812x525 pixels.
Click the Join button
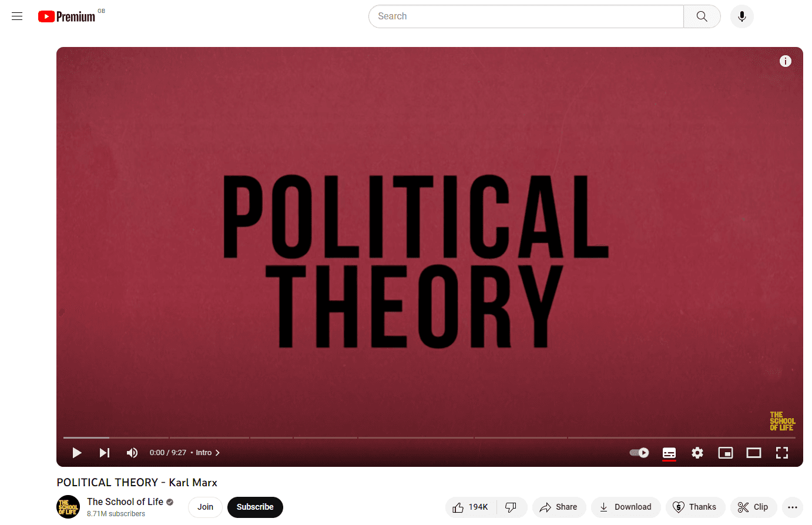coord(205,507)
